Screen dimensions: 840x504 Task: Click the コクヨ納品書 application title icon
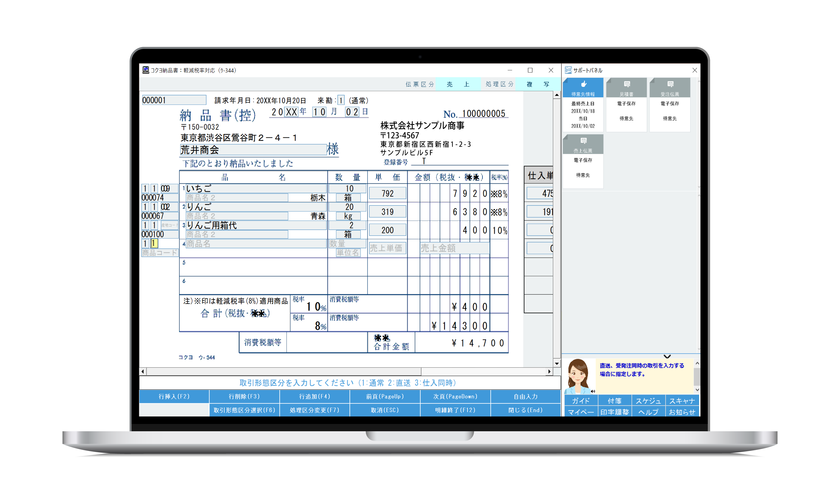point(145,70)
